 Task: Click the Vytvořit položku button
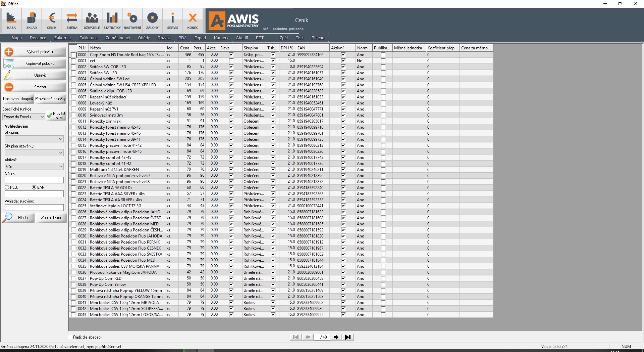tap(35, 52)
